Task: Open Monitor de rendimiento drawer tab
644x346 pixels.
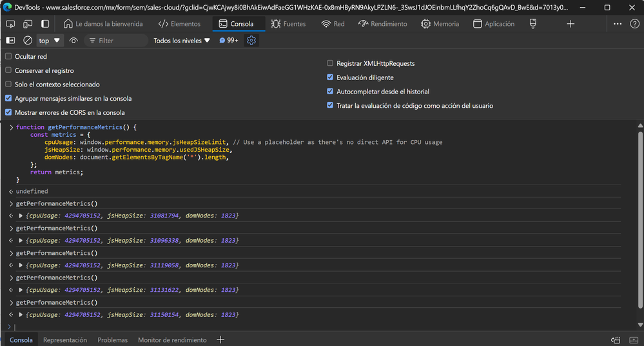Action: click(x=172, y=340)
